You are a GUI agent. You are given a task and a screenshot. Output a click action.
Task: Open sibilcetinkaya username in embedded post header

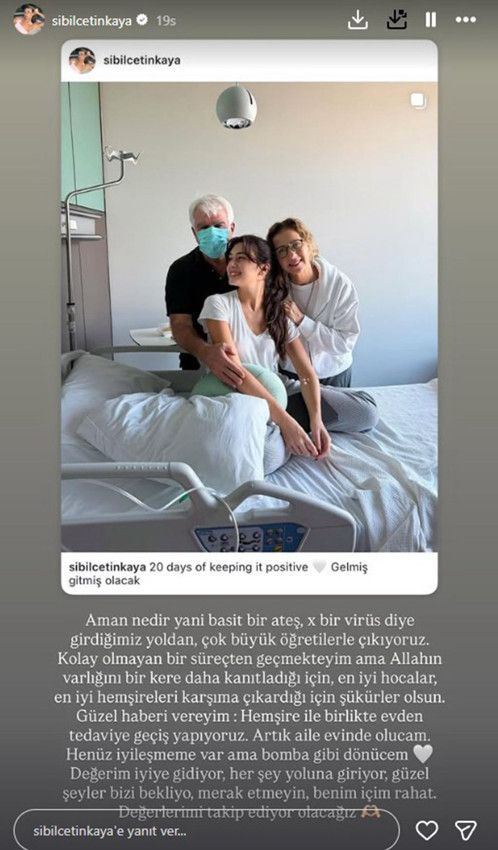pyautogui.click(x=142, y=60)
